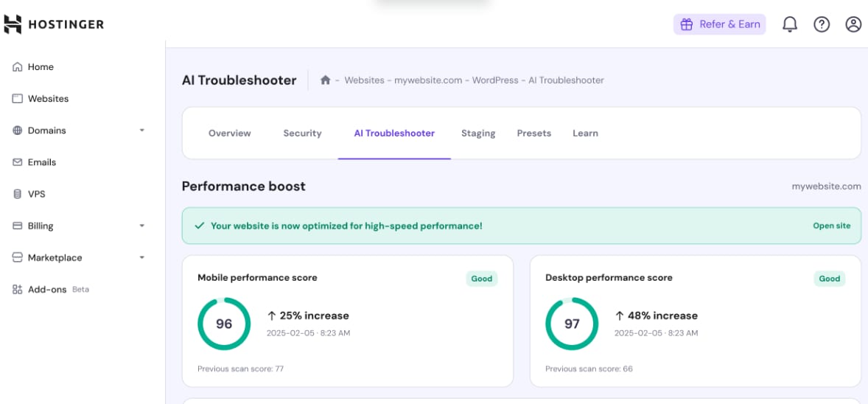Click the Refer & Earn button
This screenshot has height=404, width=868.
(x=719, y=24)
